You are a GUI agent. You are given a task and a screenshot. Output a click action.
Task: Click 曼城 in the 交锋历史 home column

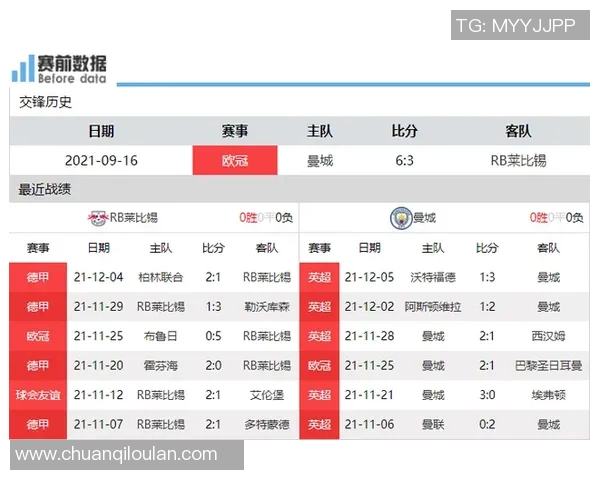tap(320, 160)
